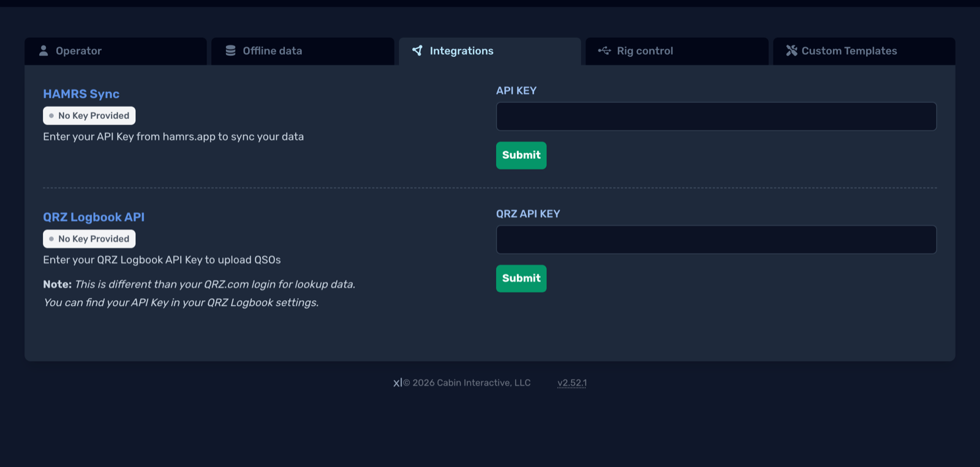Open the Rig control tab
The height and width of the screenshot is (467, 980).
[x=677, y=51]
